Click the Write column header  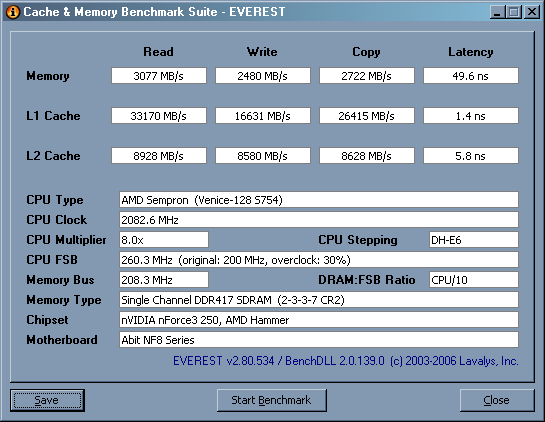(x=262, y=52)
